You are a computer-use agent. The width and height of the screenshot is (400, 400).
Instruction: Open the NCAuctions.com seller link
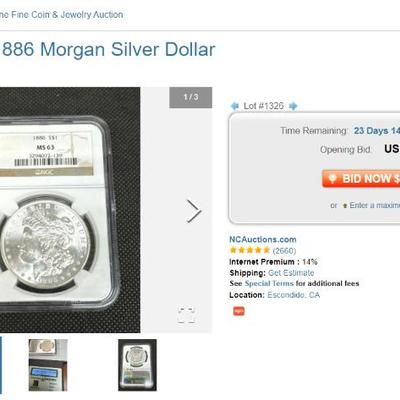click(x=263, y=239)
